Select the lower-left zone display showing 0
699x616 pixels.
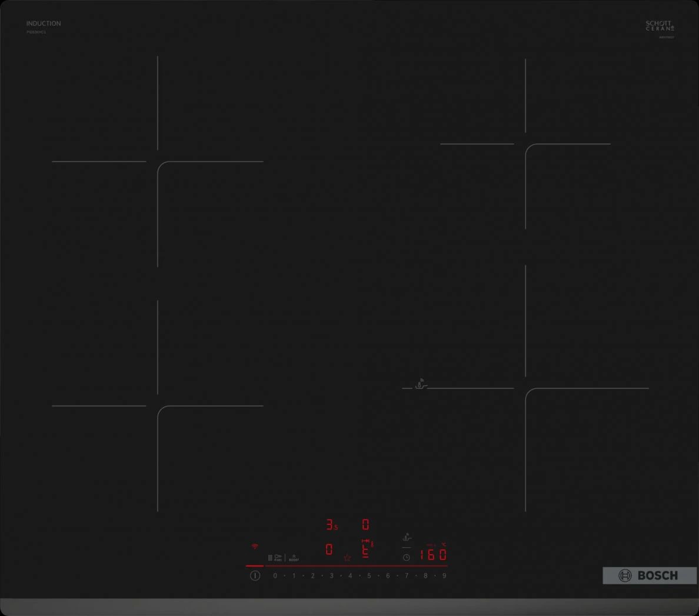pos(329,550)
